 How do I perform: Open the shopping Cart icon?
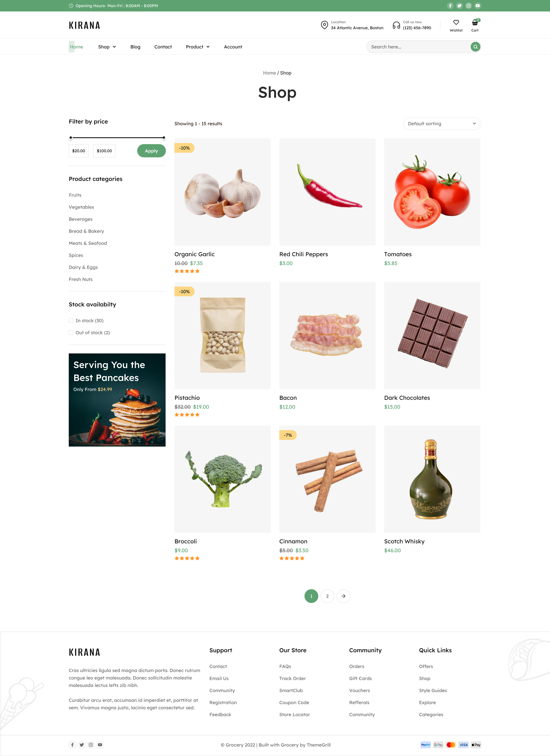point(475,22)
